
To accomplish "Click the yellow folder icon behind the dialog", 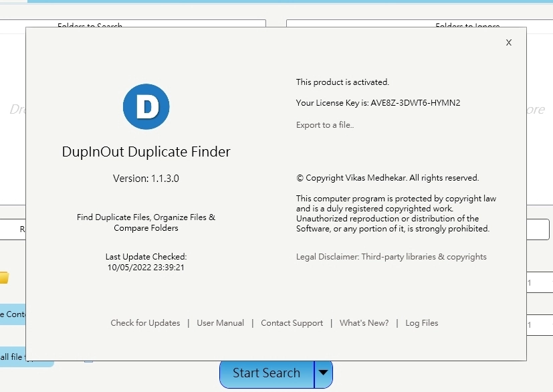I will click(x=4, y=278).
